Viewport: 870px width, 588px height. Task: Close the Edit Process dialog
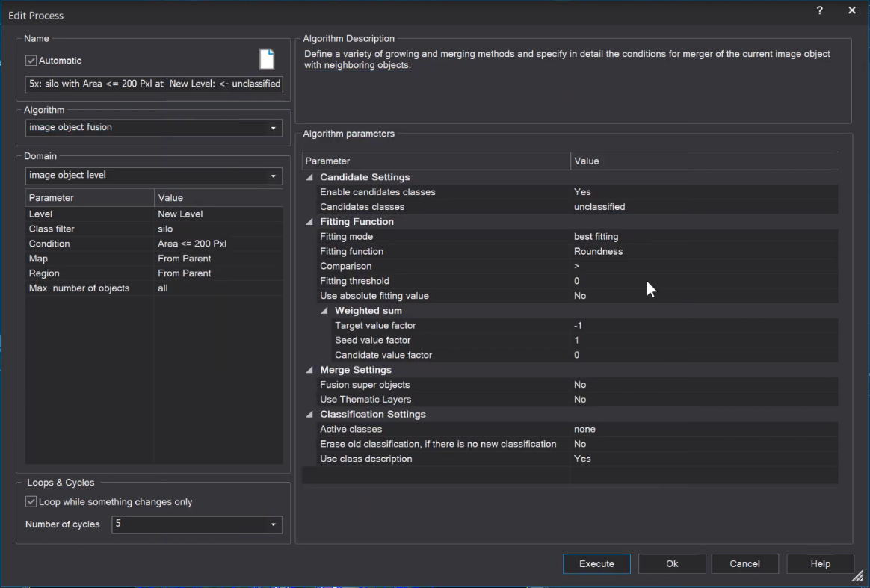point(852,10)
